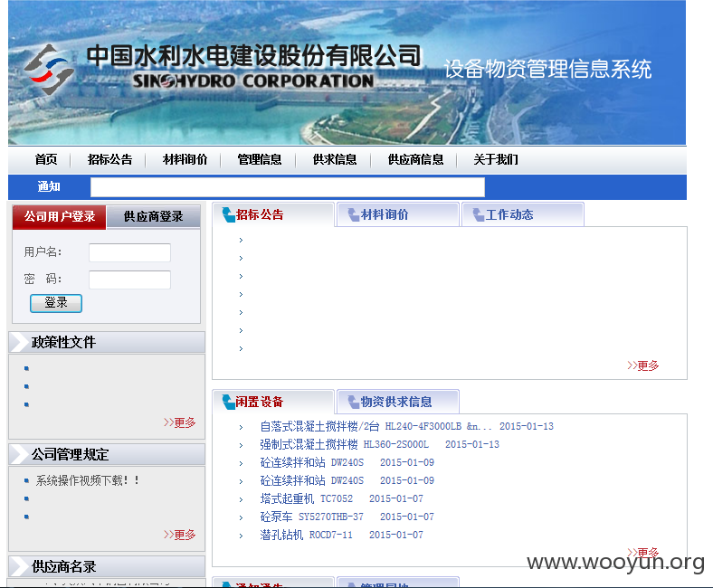Screen dimensions: 713x588
Task: Open 砼泵车 SY5270THB-37 listing
Action: (311, 517)
